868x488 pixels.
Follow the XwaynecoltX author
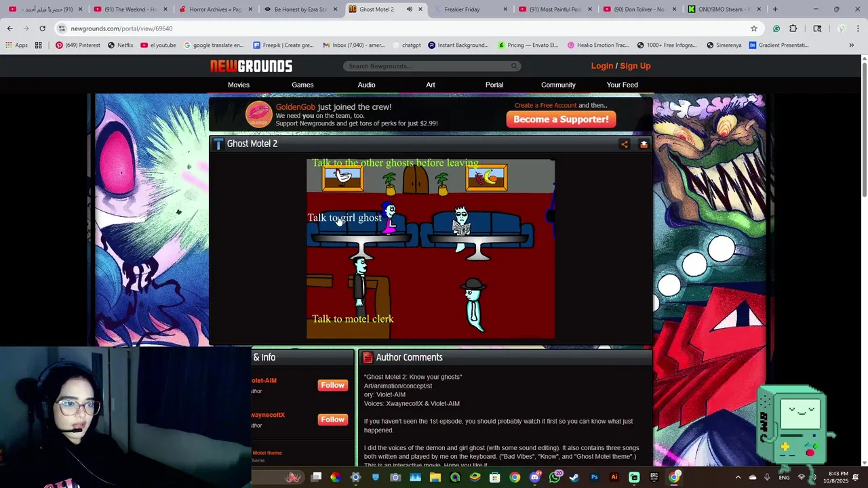click(x=332, y=420)
